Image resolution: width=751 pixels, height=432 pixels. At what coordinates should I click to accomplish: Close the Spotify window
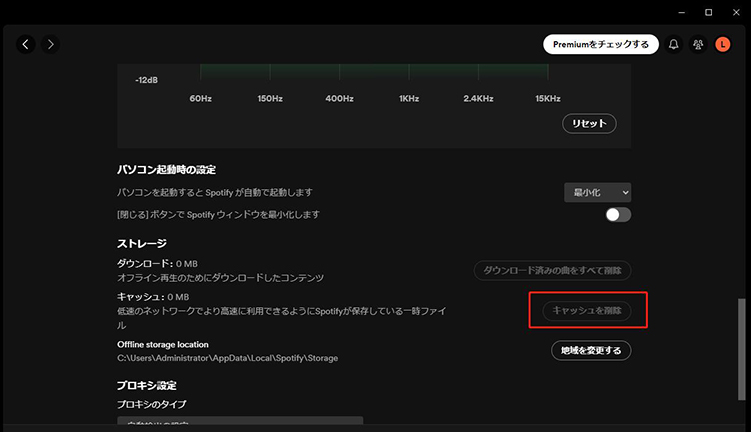(x=736, y=12)
